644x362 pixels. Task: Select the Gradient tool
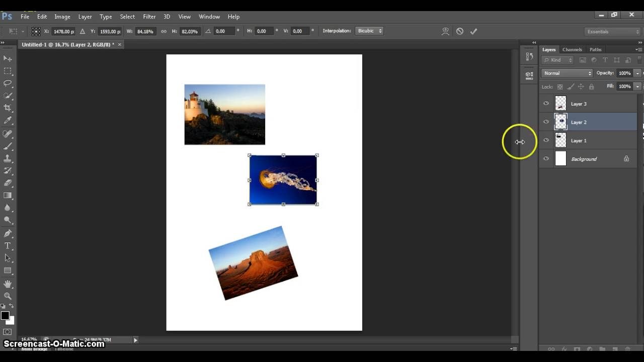pyautogui.click(x=8, y=195)
